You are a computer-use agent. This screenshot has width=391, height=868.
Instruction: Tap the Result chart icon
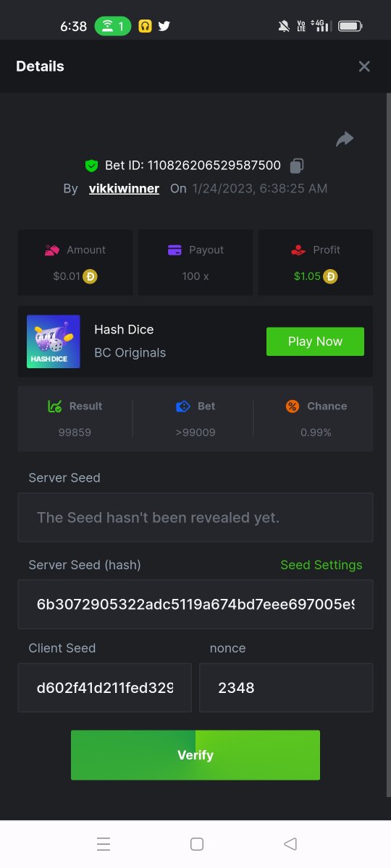[55, 407]
